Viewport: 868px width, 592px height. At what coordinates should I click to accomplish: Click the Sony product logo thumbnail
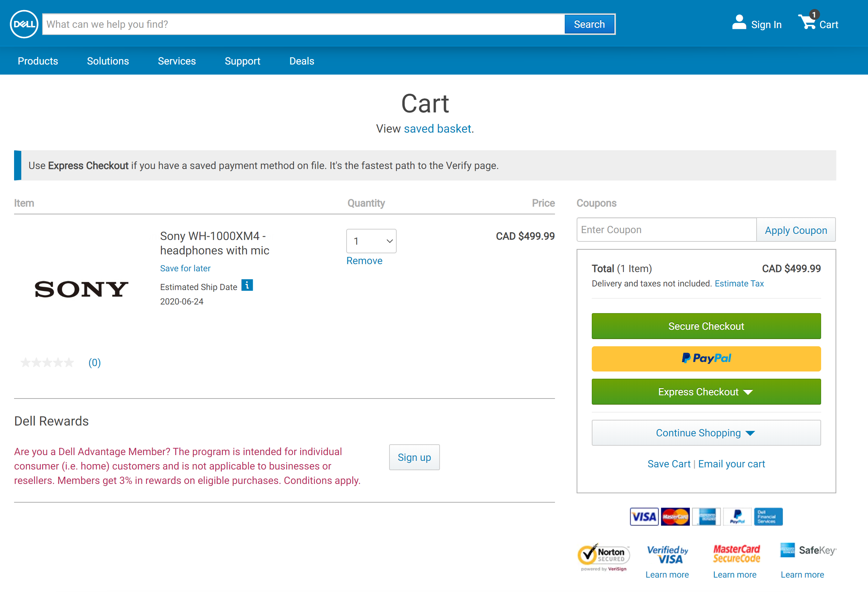81,289
